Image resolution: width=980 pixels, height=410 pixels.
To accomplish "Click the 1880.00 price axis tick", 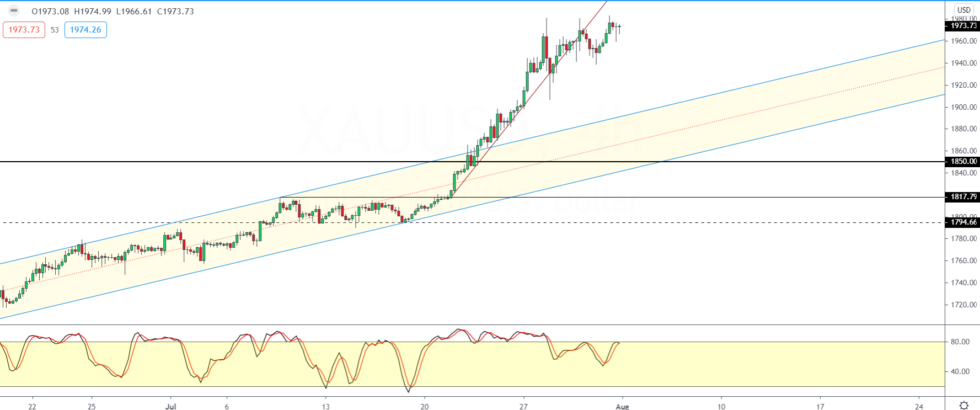I will [x=964, y=129].
